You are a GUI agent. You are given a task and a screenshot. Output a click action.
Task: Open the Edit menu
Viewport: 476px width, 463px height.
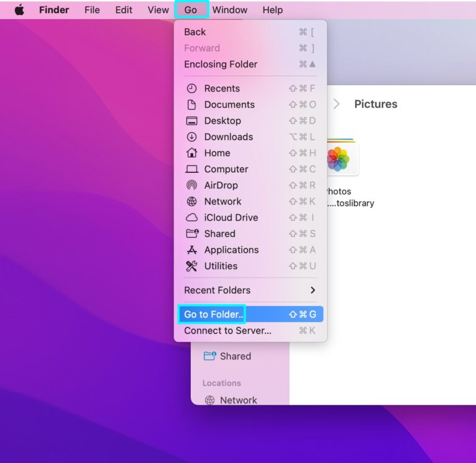123,10
